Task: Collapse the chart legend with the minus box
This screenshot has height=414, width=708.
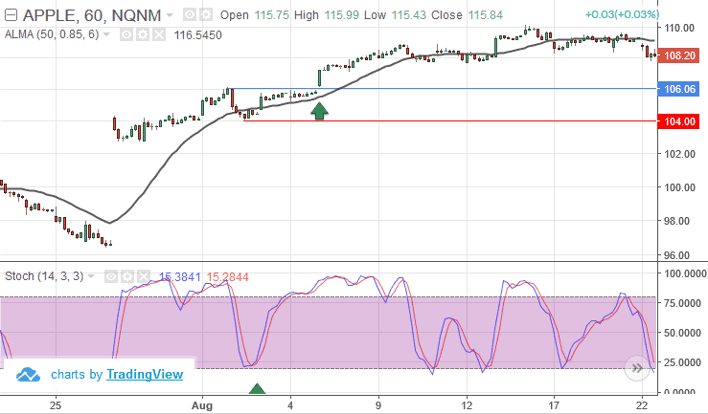Action: coord(10,15)
